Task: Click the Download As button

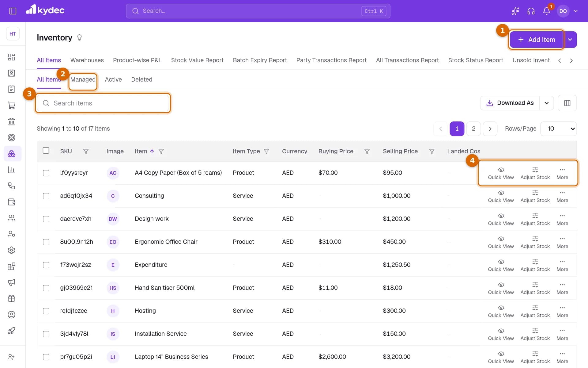Action: tap(510, 103)
